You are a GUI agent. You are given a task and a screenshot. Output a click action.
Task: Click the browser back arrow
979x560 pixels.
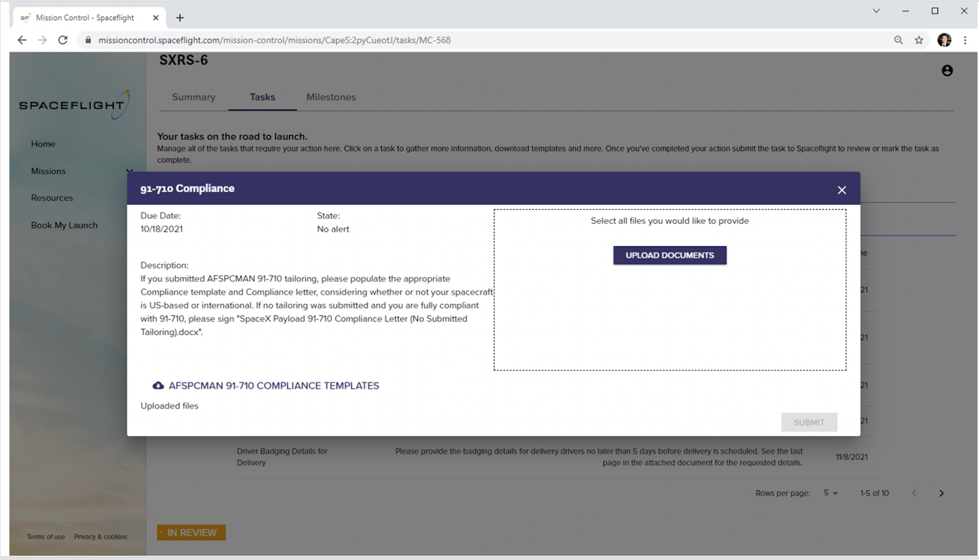point(22,40)
